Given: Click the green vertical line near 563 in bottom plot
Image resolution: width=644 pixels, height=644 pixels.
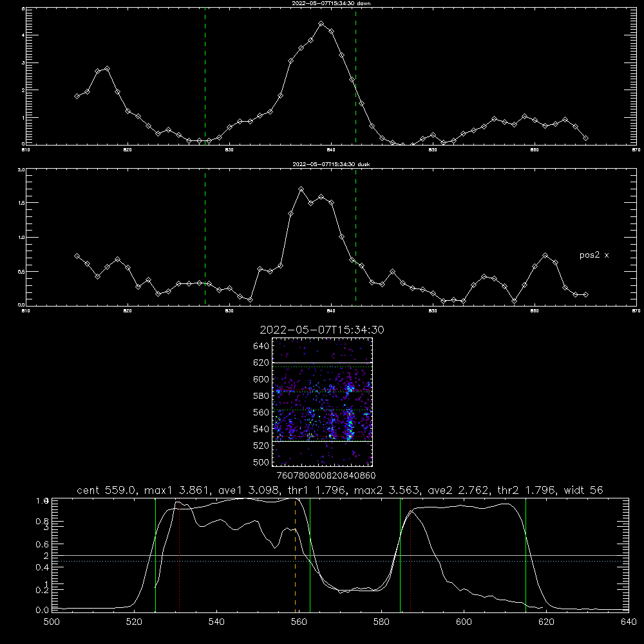Looking at the screenshot, I should [x=310, y=555].
